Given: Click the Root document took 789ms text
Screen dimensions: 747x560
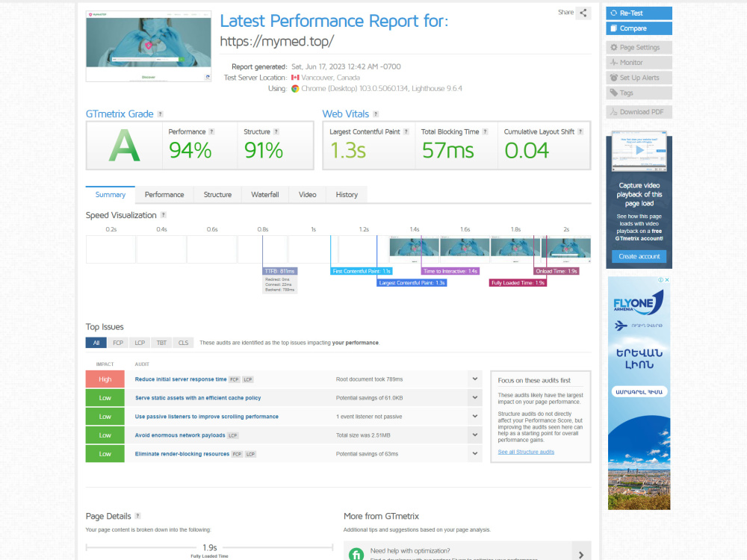Looking at the screenshot, I should coord(369,379).
